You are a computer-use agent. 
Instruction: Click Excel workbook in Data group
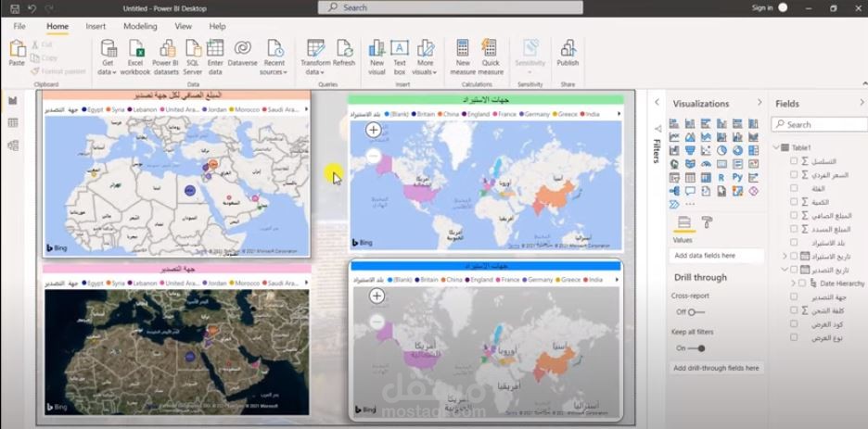[x=135, y=57]
